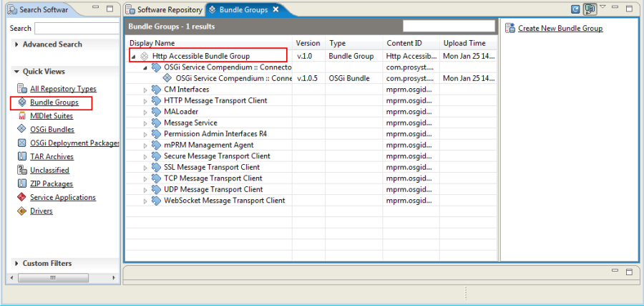Click the Bundle Groups filter text field

click(449, 27)
